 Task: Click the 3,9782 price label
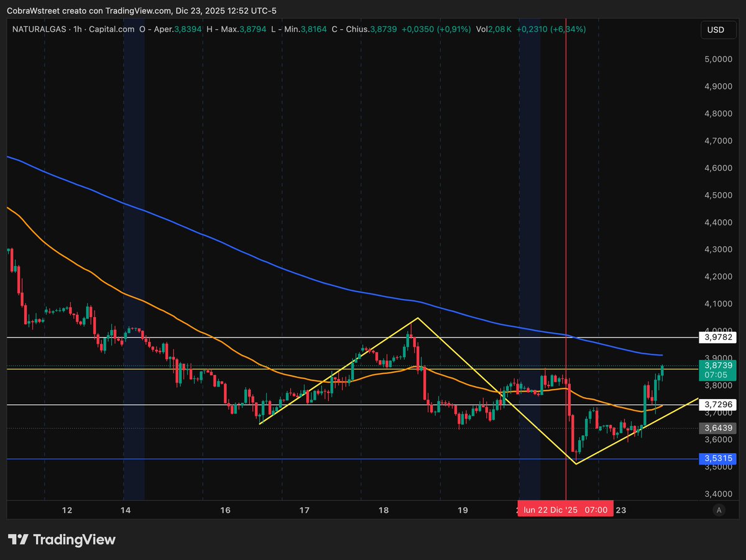point(718,337)
